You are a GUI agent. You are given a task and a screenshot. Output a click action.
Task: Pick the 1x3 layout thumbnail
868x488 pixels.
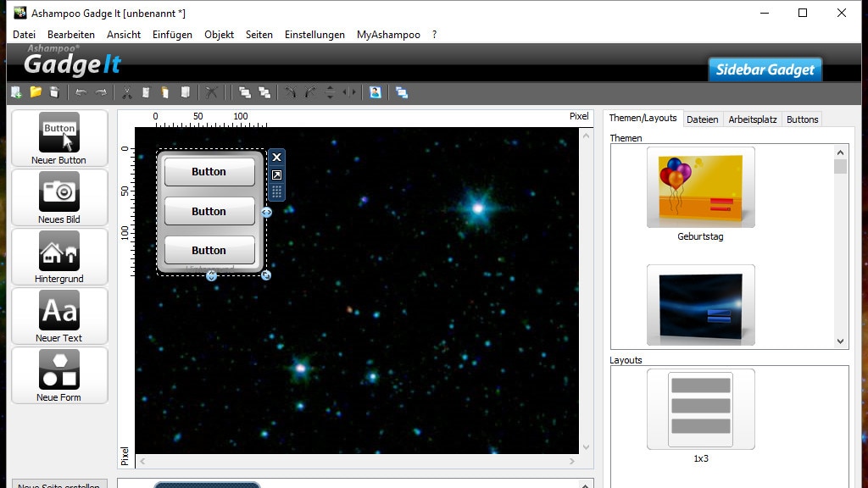click(700, 410)
